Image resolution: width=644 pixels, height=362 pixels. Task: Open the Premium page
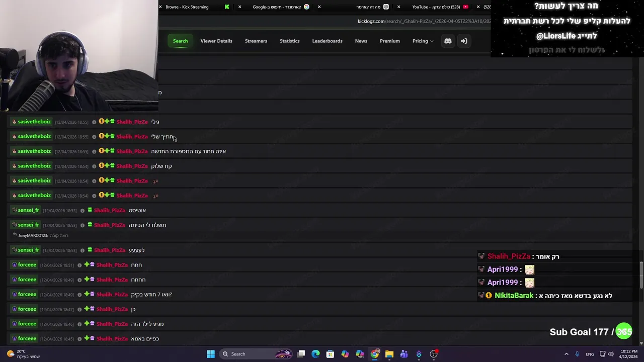pos(390,41)
